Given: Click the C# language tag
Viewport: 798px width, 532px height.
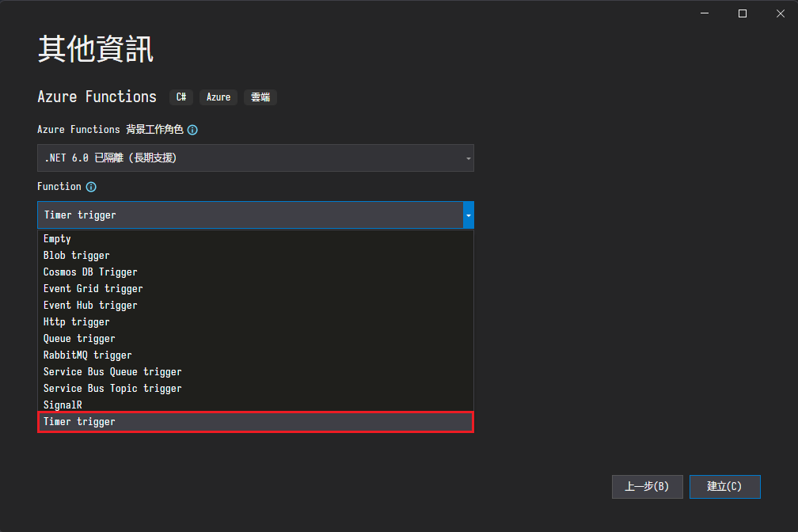Looking at the screenshot, I should [181, 97].
